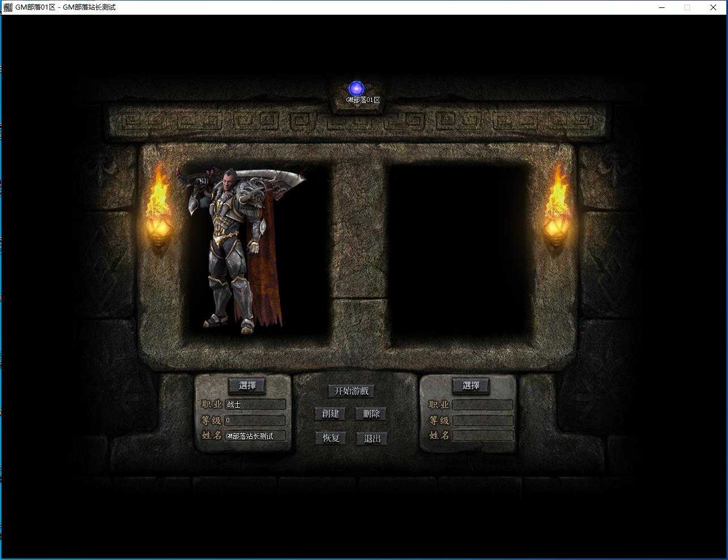The width and height of the screenshot is (728, 560).
Task: Minimize the game window
Action: tap(662, 7)
